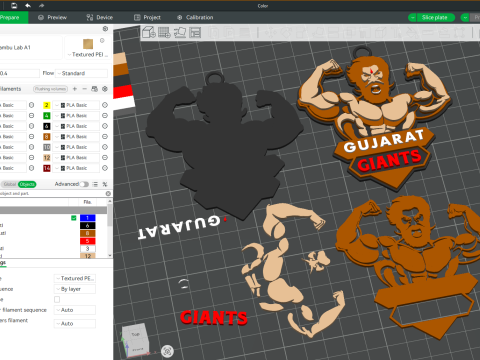
Task: Click the Add object cube icon
Action: [x=149, y=32]
